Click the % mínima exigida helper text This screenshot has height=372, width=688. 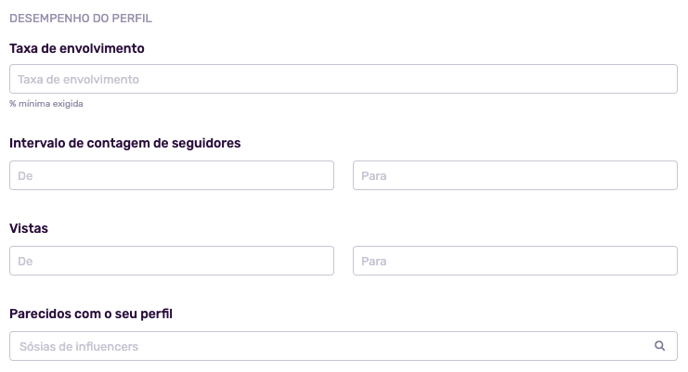pyautogui.click(x=46, y=104)
